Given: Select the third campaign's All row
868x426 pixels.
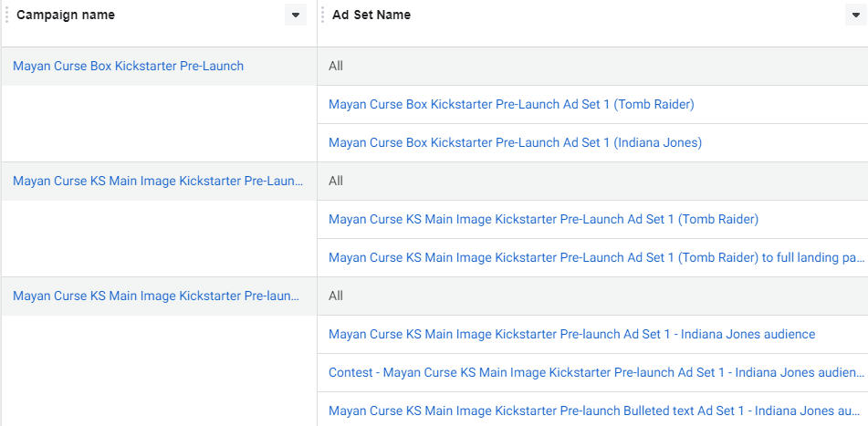Looking at the screenshot, I should pos(592,296).
